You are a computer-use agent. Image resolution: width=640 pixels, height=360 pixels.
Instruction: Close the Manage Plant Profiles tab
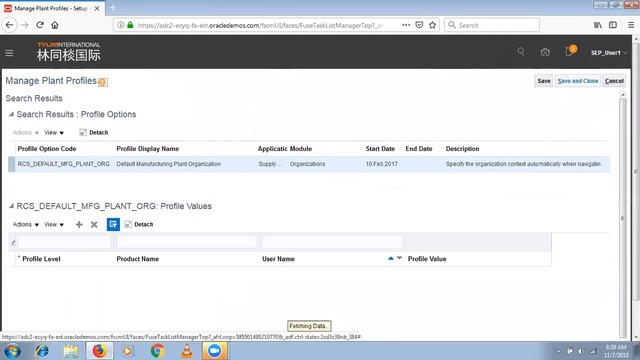[x=97, y=8]
